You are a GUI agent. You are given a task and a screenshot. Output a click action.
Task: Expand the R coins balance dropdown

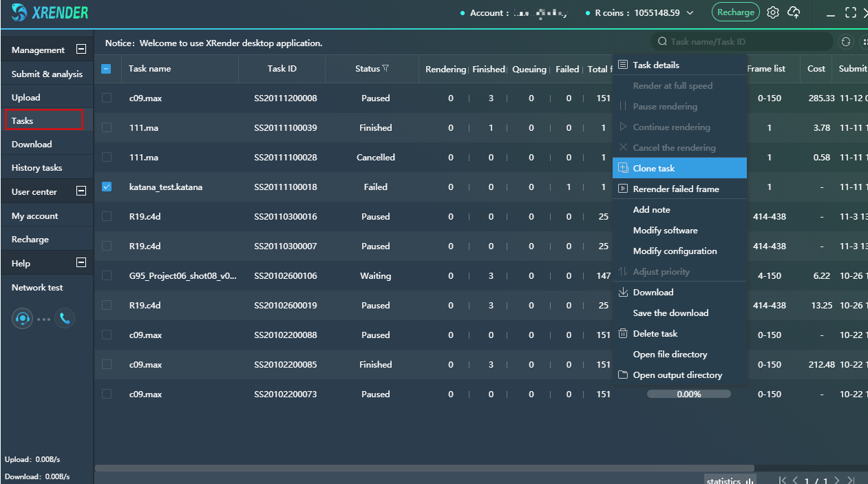click(690, 13)
